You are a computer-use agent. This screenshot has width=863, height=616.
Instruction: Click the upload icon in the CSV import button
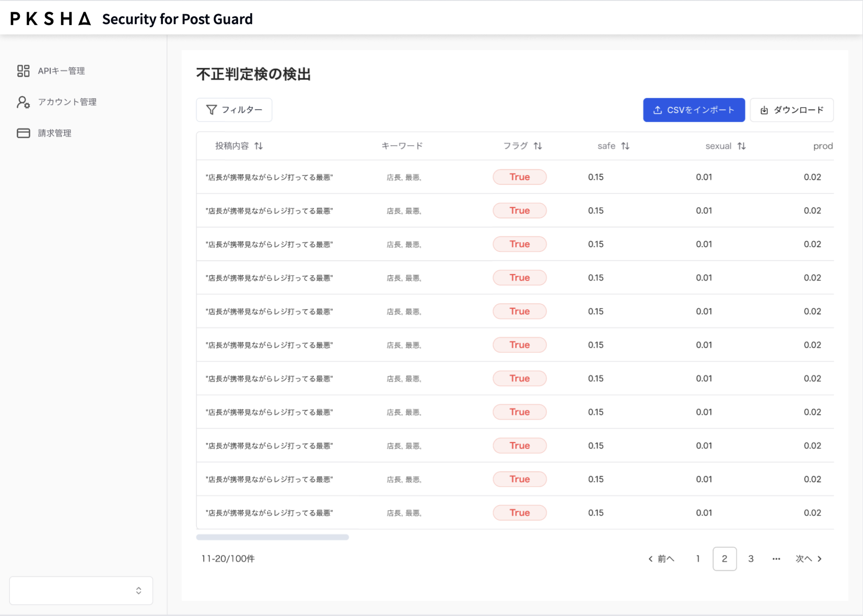(658, 110)
